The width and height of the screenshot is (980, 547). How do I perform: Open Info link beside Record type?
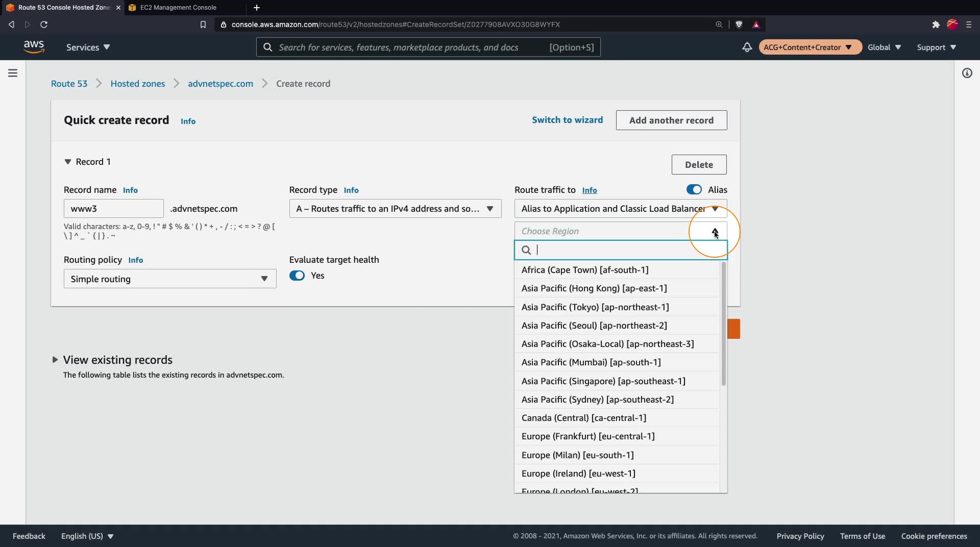point(351,190)
